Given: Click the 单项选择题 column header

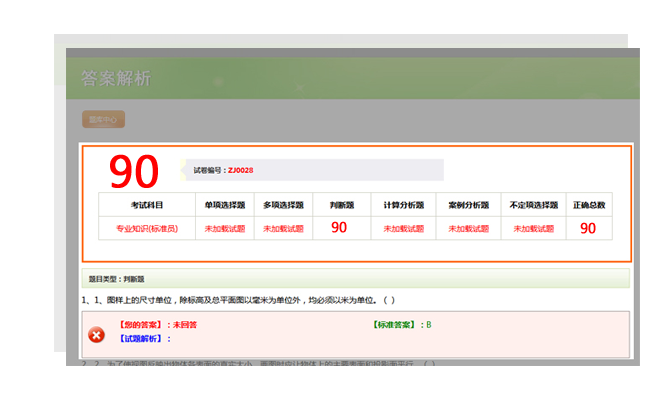Looking at the screenshot, I should click(x=225, y=205).
